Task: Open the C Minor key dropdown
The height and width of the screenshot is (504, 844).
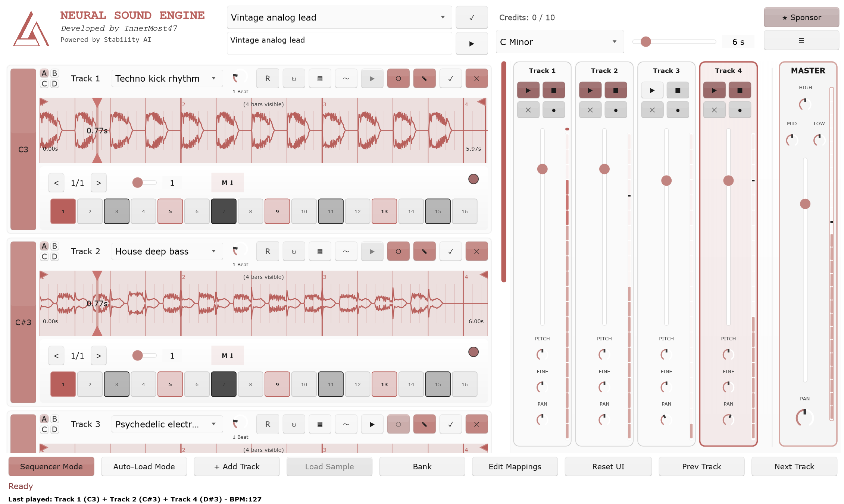Action: [x=559, y=42]
